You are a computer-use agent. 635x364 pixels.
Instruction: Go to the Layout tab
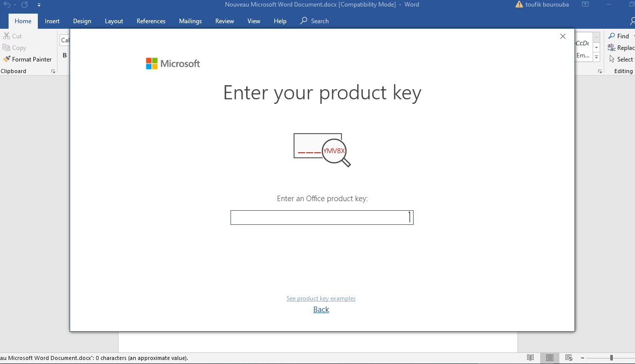(x=114, y=21)
